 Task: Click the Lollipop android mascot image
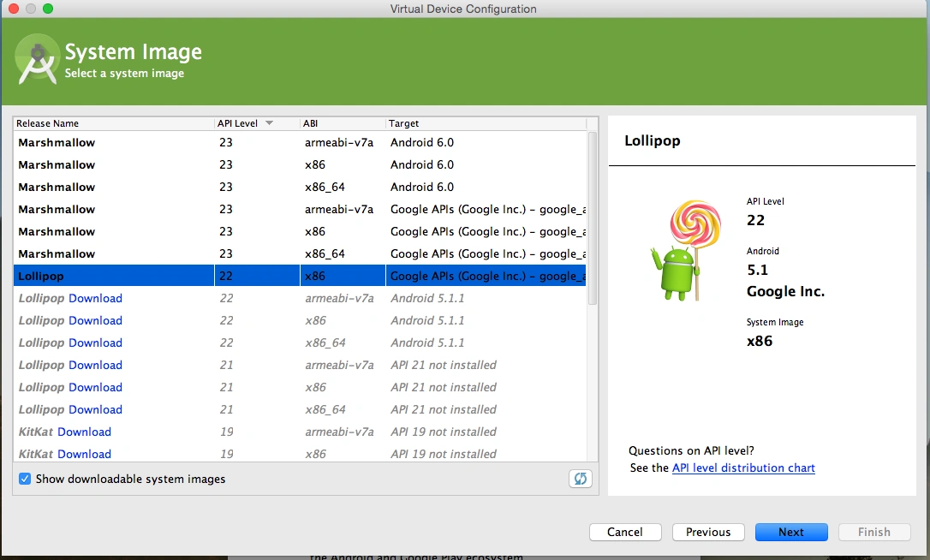pos(686,251)
